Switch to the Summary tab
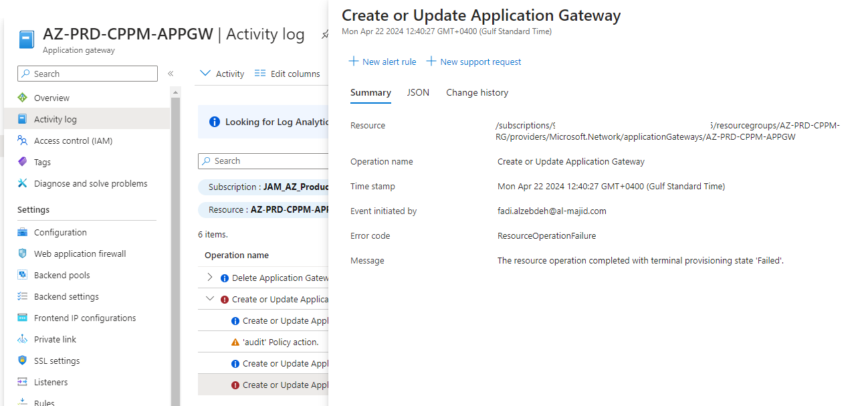Screen dimensions: 868x406 [370, 92]
